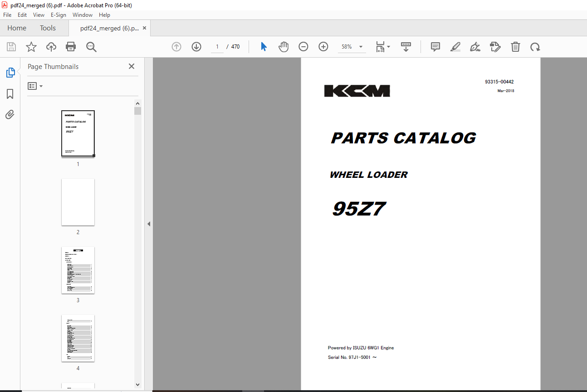Screen dimensions: 587x392
Task: Click the thumbnails panel scrollbar thumb
Action: click(x=138, y=111)
